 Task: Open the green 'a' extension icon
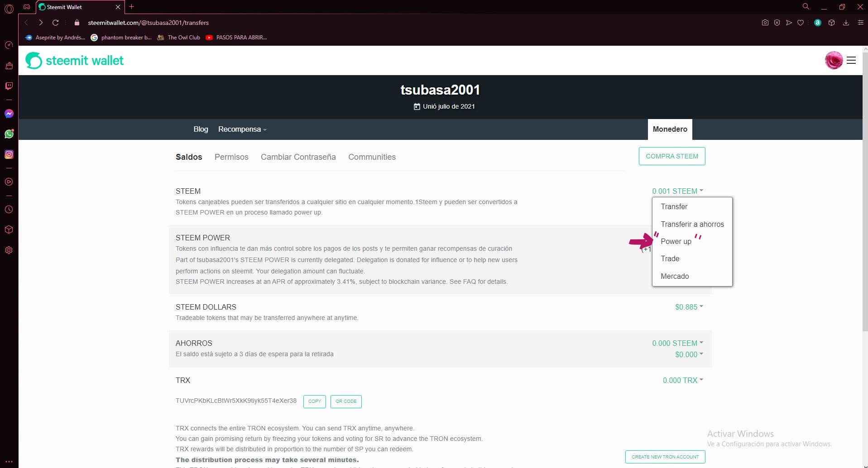tap(818, 23)
